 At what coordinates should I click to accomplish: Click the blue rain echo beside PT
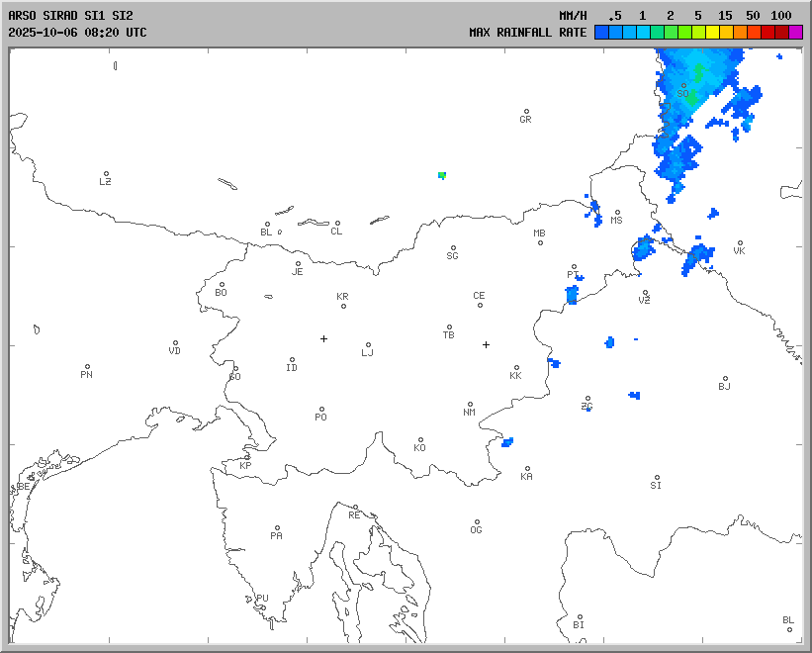[572, 294]
